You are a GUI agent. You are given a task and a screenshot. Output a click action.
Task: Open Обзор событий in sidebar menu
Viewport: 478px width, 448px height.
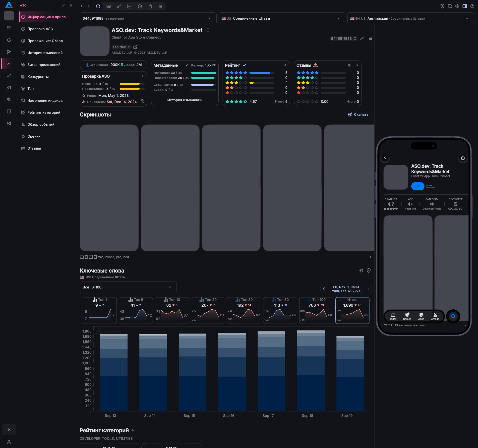47,124
